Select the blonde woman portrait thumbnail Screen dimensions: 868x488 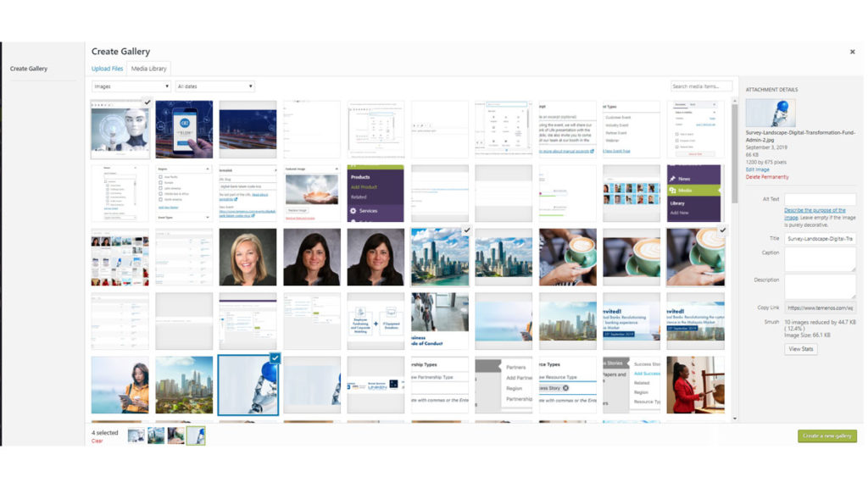(248, 257)
